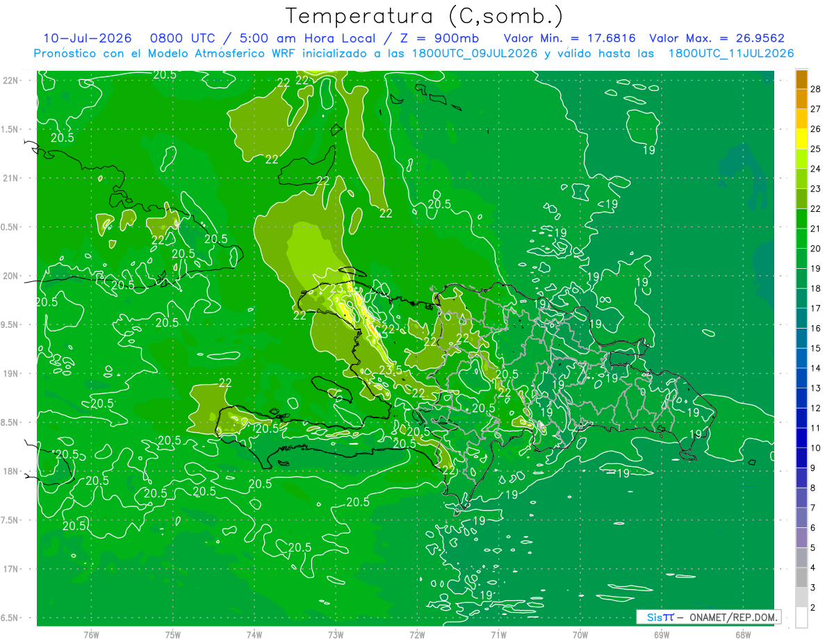
Task: Click teal legend swatch between 16 and 17
Action: pos(801,318)
